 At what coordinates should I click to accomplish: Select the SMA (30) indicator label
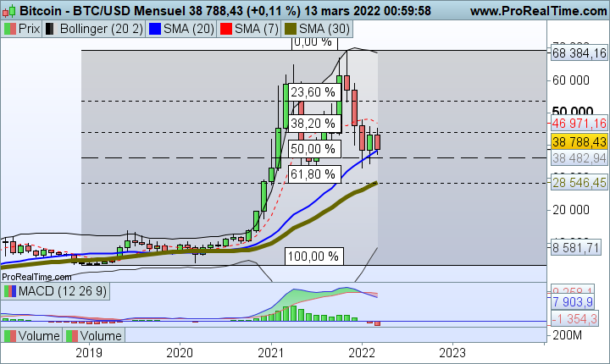(x=324, y=29)
